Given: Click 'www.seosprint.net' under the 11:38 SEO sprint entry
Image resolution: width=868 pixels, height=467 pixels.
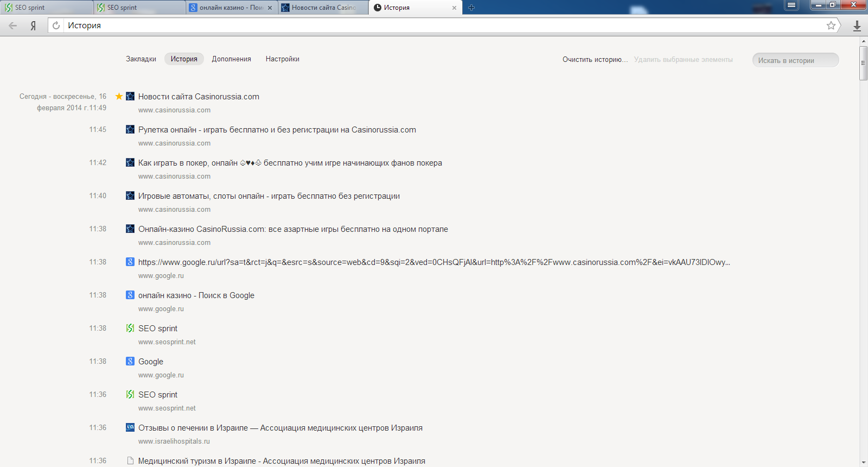Looking at the screenshot, I should (x=167, y=342).
